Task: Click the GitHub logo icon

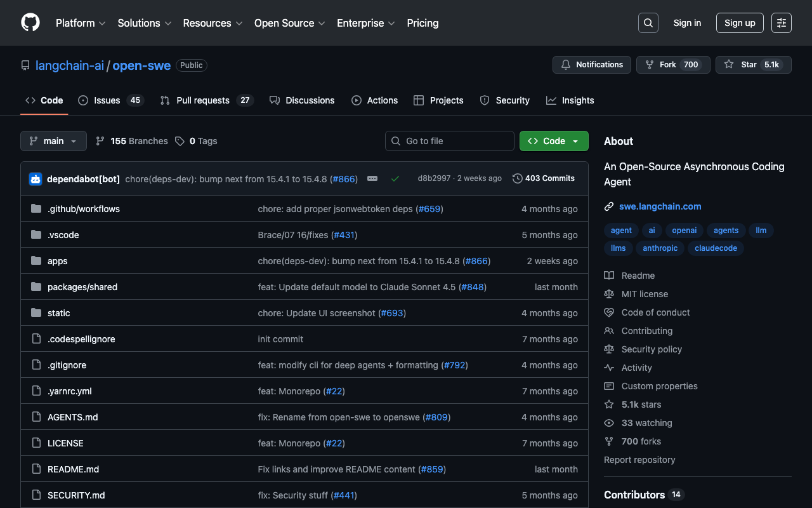Action: click(30, 23)
